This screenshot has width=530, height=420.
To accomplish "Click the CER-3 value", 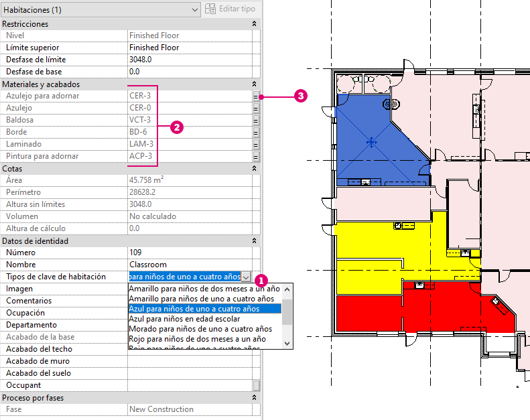I will 140,96.
